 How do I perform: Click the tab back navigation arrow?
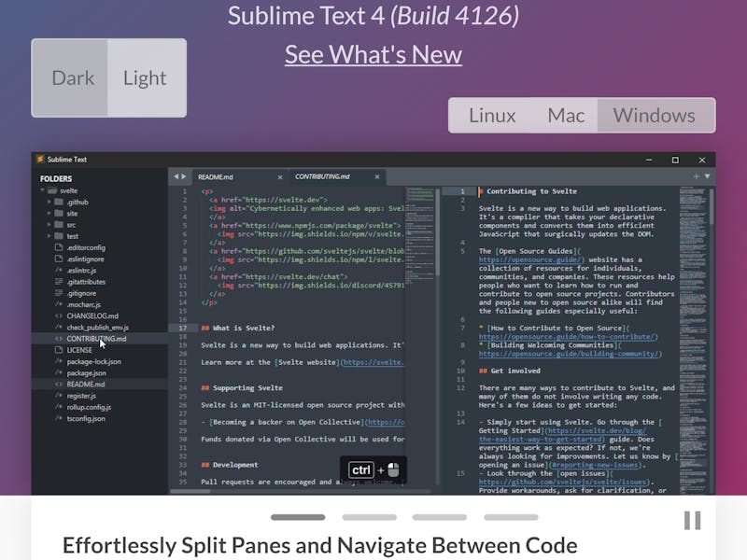pyautogui.click(x=175, y=175)
